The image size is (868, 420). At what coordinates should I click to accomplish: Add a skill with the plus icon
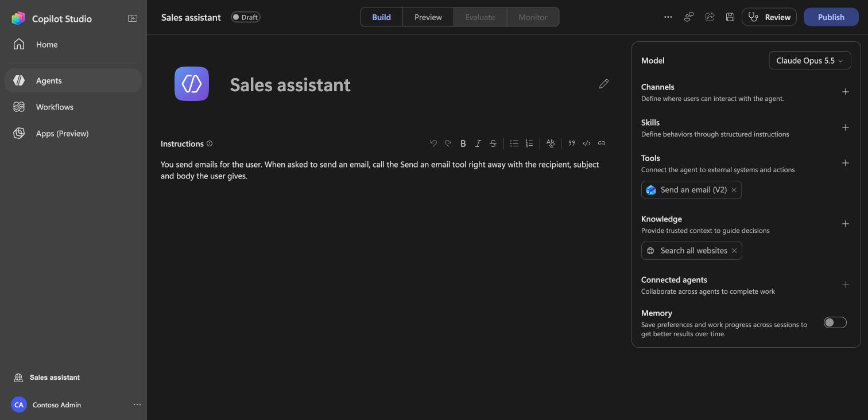(x=845, y=127)
